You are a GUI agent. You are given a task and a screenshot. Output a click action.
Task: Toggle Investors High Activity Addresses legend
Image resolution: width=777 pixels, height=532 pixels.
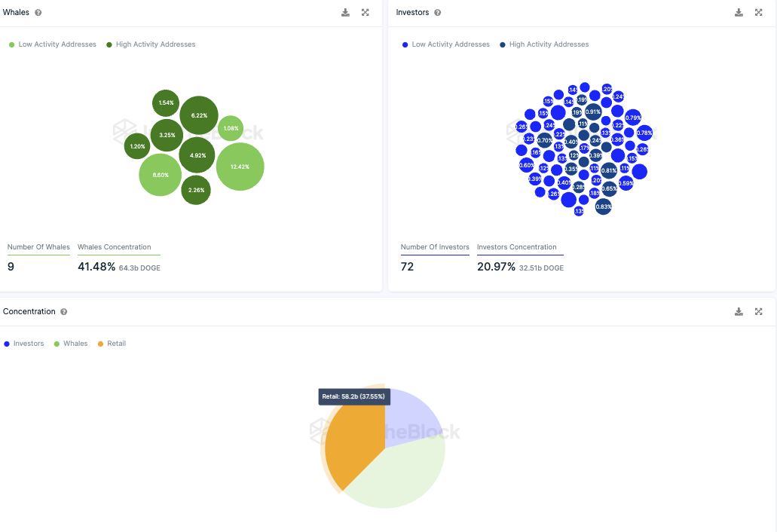pyautogui.click(x=544, y=44)
